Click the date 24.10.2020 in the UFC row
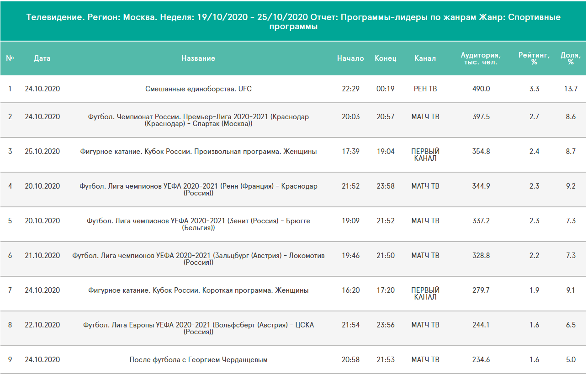The width and height of the screenshot is (588, 374). [x=42, y=89]
